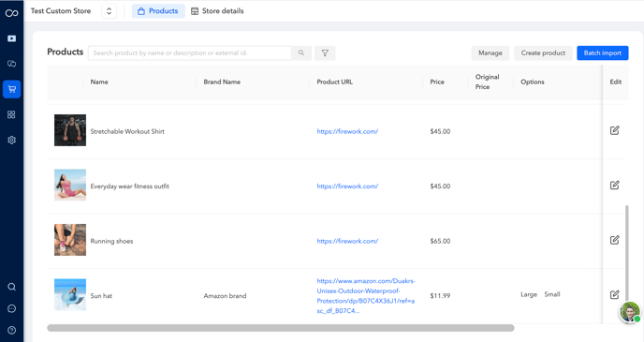
Task: Edit the Sun hat product row
Action: point(614,294)
